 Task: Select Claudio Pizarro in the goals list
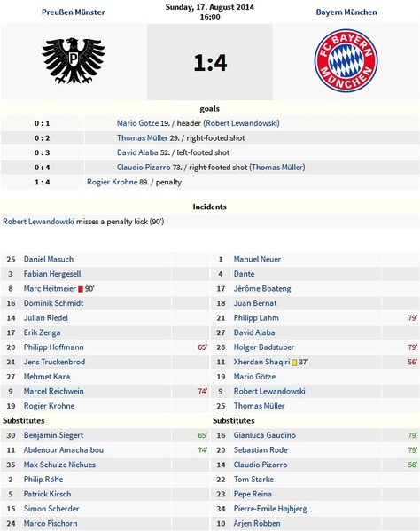coord(144,168)
